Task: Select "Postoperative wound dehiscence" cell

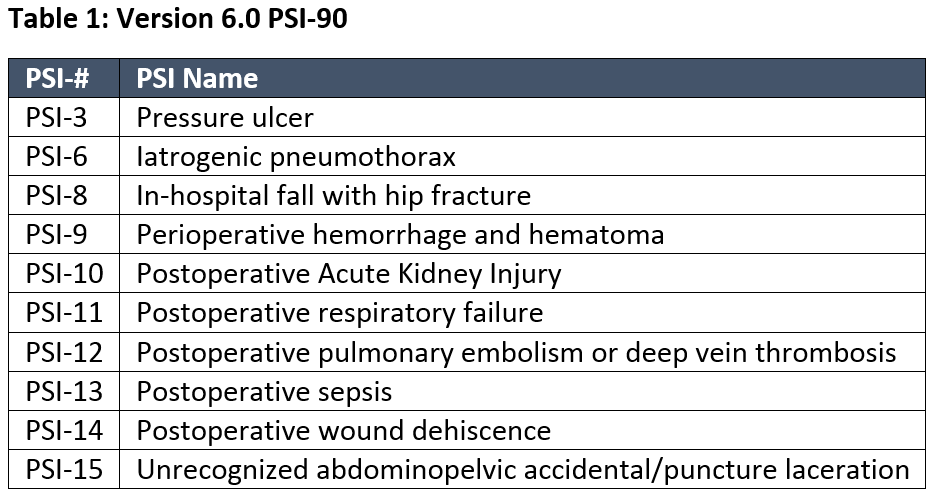Action: click(x=344, y=430)
